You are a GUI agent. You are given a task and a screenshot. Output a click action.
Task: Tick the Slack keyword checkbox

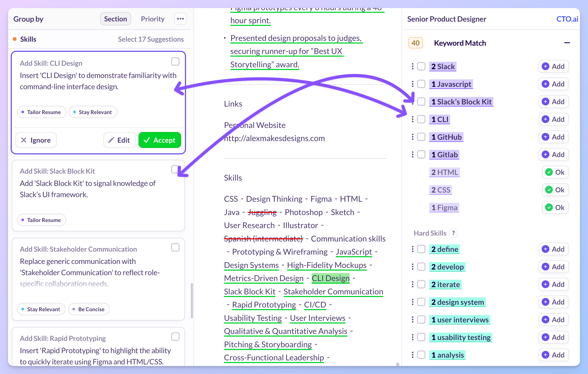(421, 66)
